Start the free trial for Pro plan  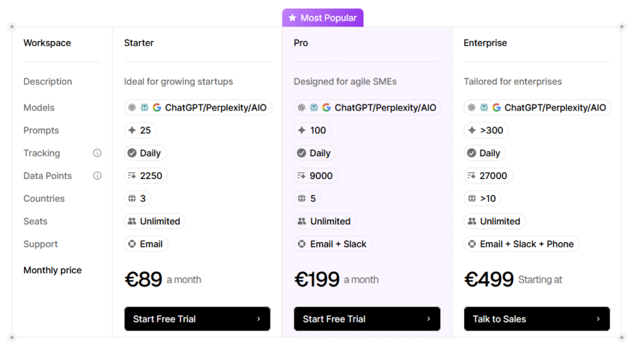[x=367, y=319]
